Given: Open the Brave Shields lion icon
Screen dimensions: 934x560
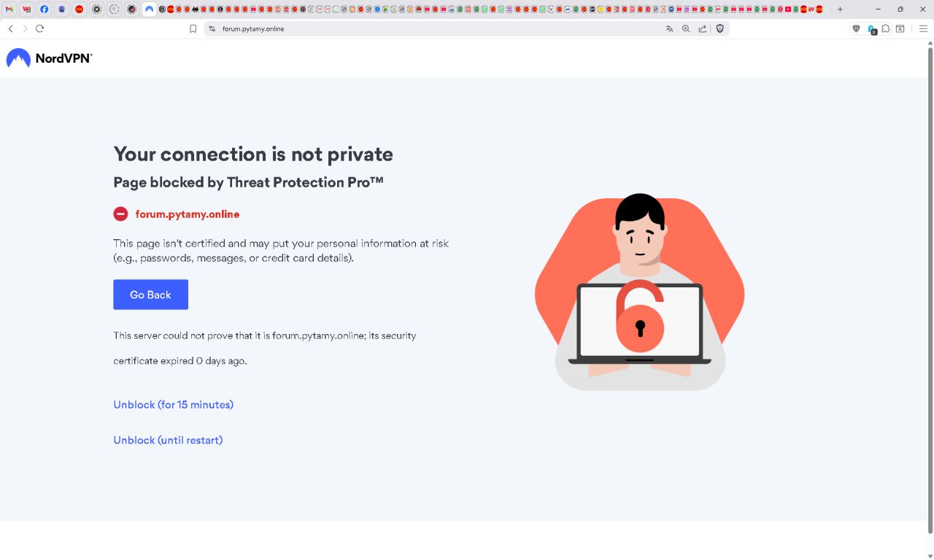Looking at the screenshot, I should pyautogui.click(x=719, y=29).
